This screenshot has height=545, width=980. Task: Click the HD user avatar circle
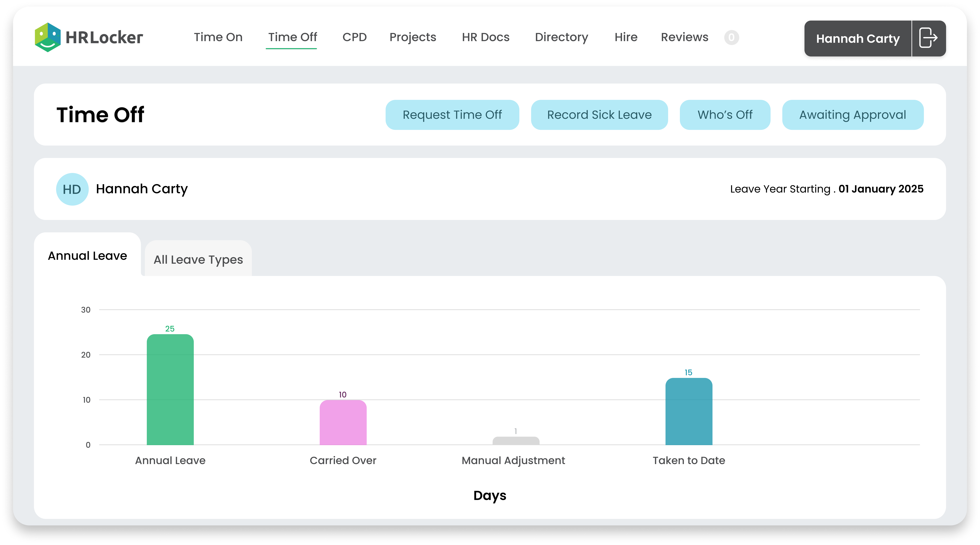[72, 189]
